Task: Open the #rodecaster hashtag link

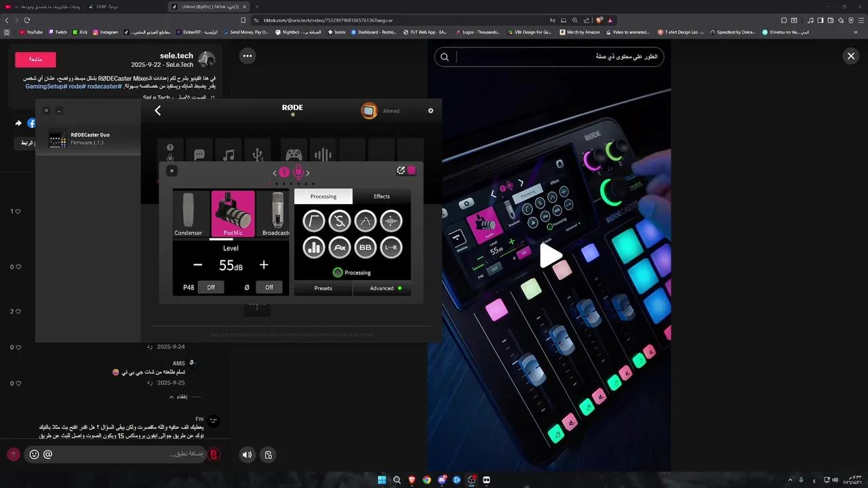Action: pos(105,86)
